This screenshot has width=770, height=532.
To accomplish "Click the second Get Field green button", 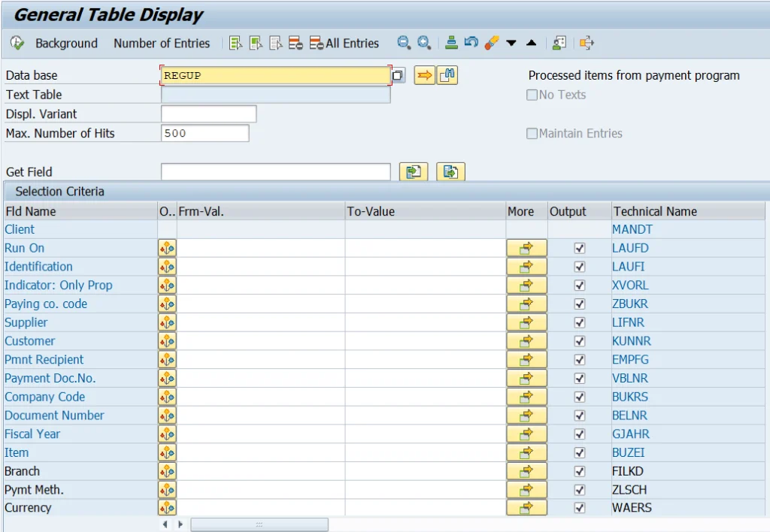I will tap(451, 172).
